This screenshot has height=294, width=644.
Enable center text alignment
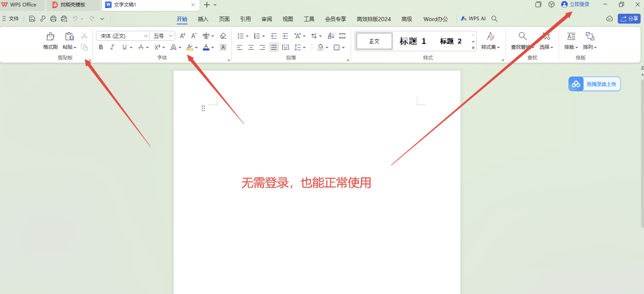(251, 47)
